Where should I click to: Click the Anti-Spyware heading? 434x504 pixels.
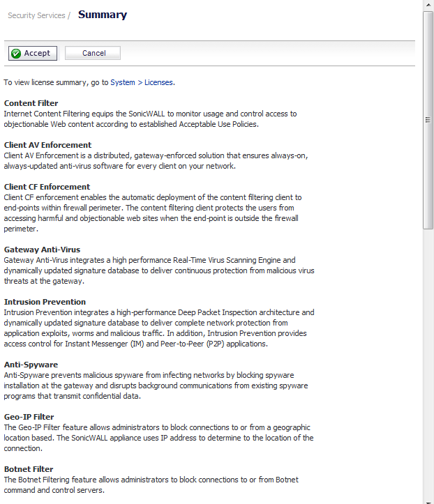tap(31, 365)
